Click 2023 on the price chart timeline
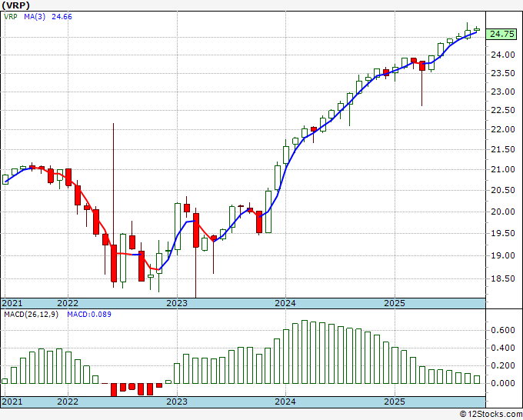Screen dimensions: 523x420 tap(177, 303)
